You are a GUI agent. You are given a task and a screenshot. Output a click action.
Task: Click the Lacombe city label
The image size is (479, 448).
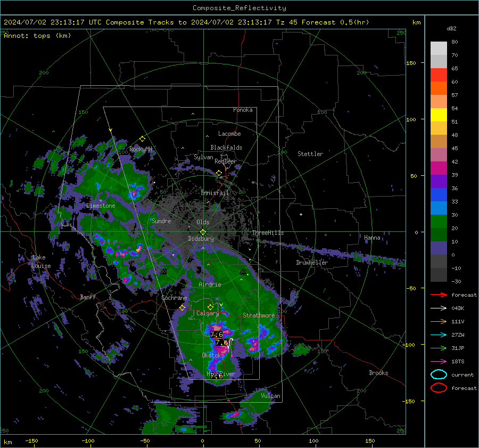229,134
